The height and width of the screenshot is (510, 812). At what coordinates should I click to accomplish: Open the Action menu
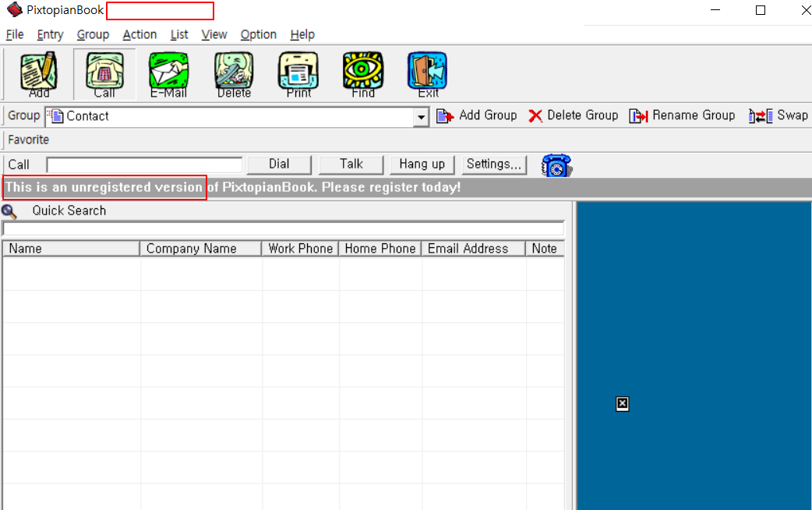click(x=139, y=35)
